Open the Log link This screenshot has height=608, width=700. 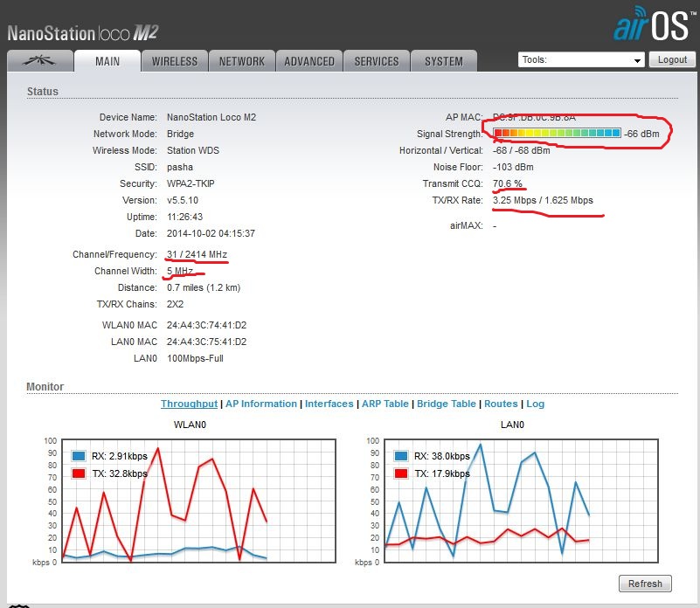tap(535, 404)
